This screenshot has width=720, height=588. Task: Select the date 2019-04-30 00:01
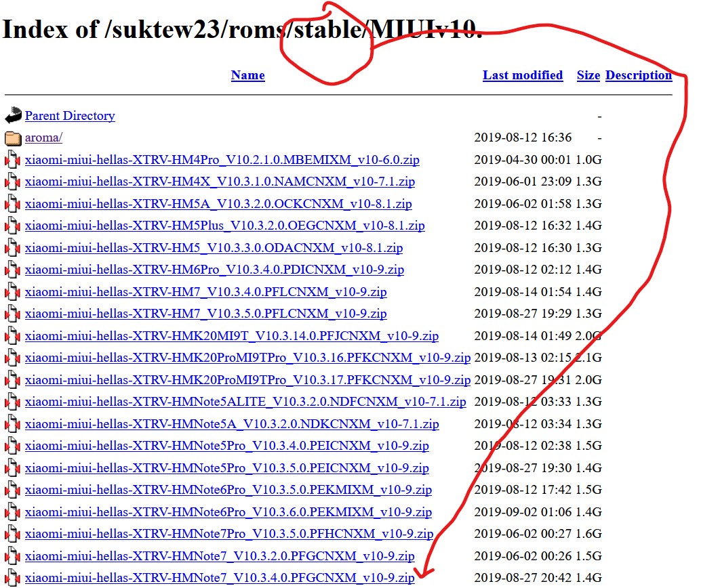click(523, 160)
